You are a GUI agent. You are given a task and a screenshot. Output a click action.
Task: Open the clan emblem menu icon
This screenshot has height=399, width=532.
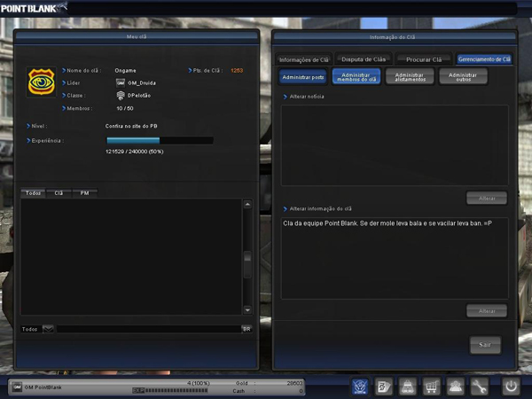point(360,386)
